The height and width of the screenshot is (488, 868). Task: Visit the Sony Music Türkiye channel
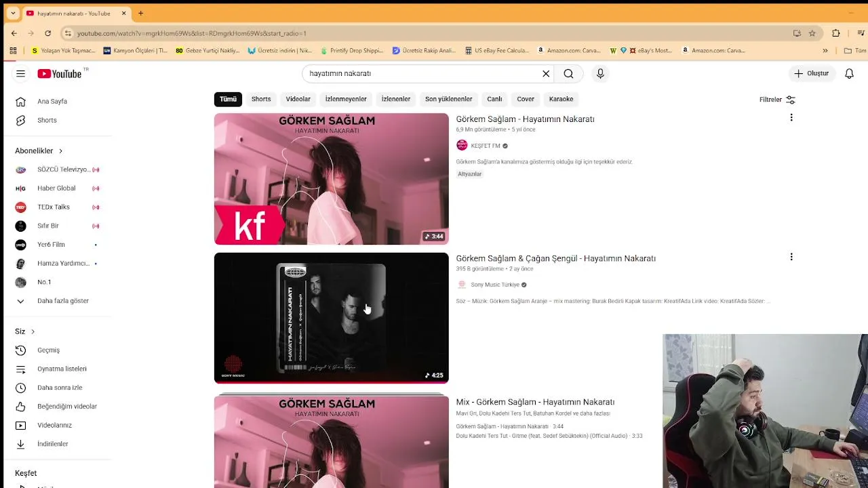pyautogui.click(x=495, y=285)
